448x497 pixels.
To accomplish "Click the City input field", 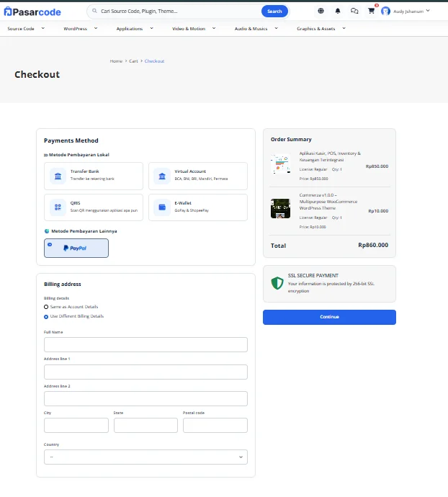I will tap(76, 426).
